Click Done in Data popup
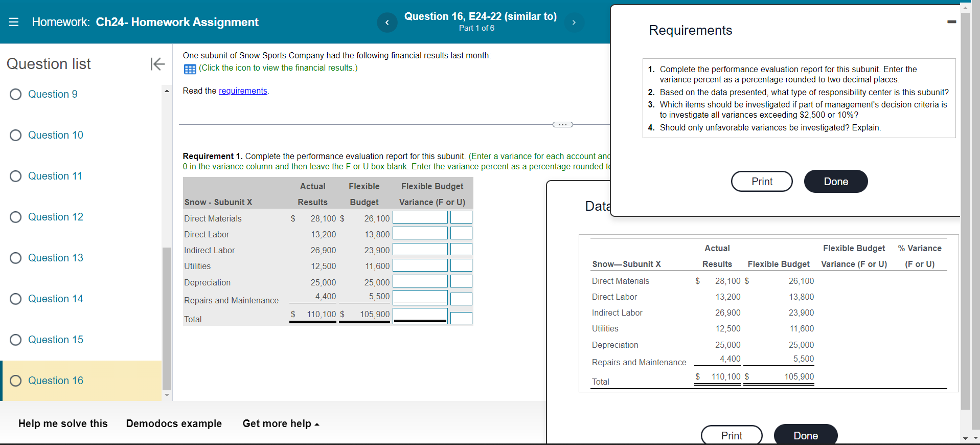The height and width of the screenshot is (445, 980). (806, 435)
